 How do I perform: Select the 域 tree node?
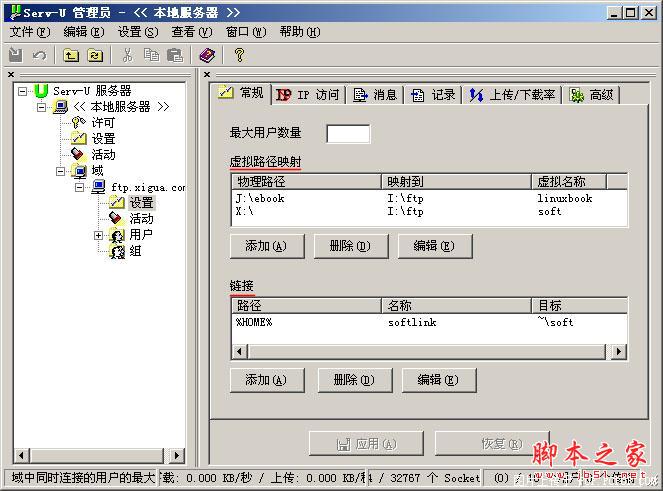point(97,171)
